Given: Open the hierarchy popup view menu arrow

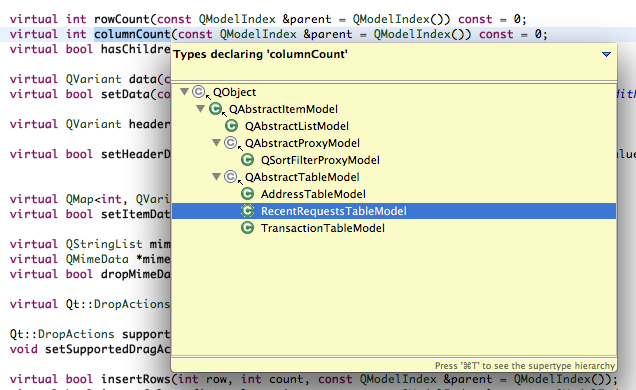Looking at the screenshot, I should [606, 54].
